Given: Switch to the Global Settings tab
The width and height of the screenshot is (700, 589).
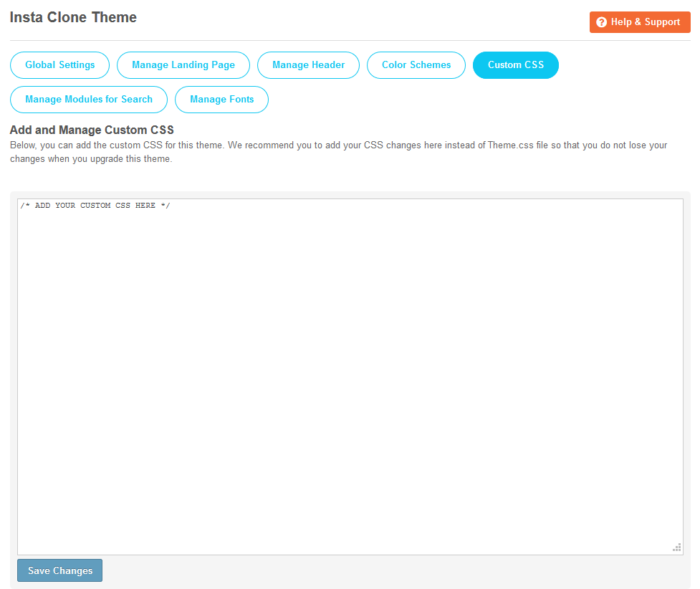Looking at the screenshot, I should click(x=59, y=65).
